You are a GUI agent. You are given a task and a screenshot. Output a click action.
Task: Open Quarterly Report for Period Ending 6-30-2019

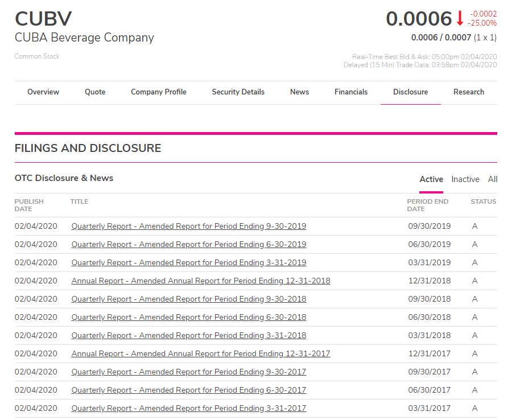[189, 245]
